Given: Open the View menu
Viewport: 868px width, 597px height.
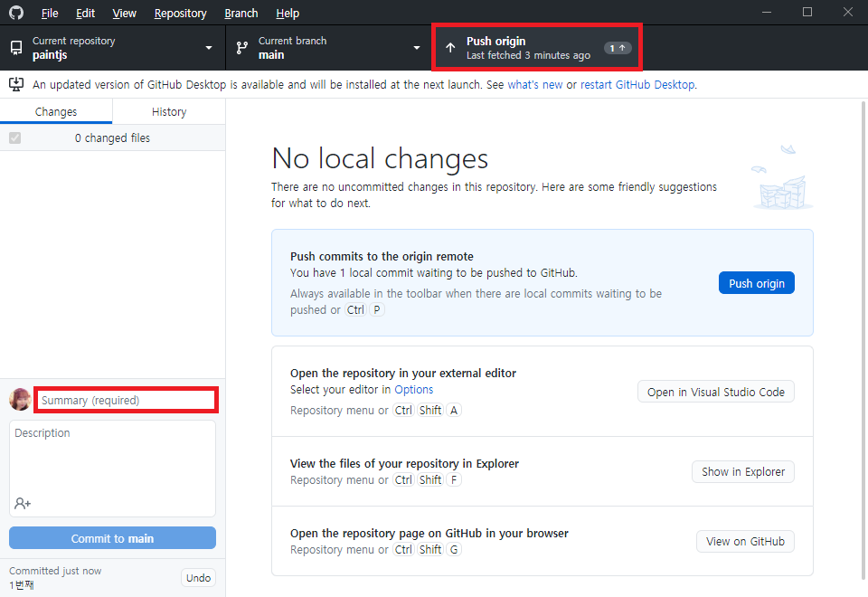Looking at the screenshot, I should click(x=124, y=13).
